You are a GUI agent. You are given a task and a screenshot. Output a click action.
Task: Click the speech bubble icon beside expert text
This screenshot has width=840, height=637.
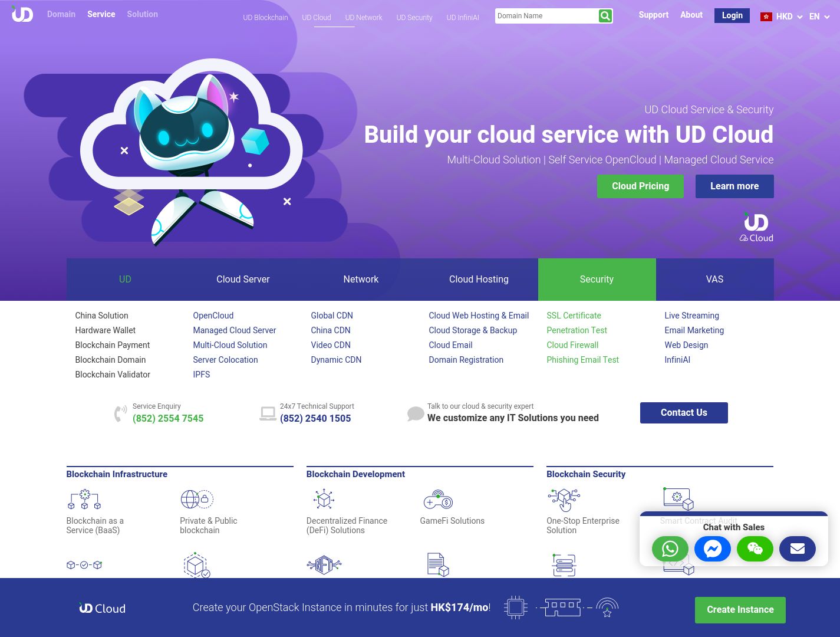coord(416,414)
